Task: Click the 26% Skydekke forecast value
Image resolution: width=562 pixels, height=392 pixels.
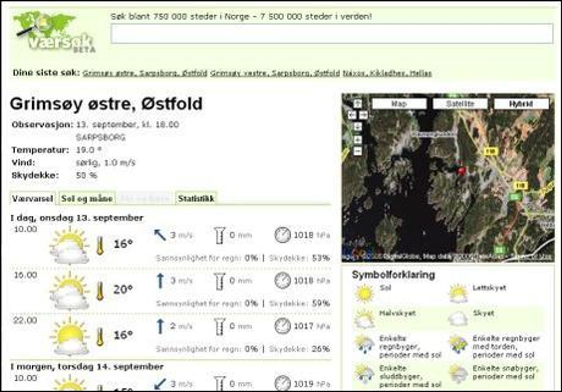Action: tap(321, 349)
